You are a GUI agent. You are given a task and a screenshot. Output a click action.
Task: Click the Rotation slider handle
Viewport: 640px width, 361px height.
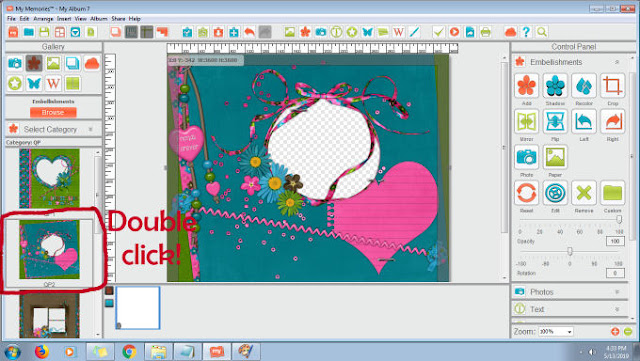coord(570,252)
